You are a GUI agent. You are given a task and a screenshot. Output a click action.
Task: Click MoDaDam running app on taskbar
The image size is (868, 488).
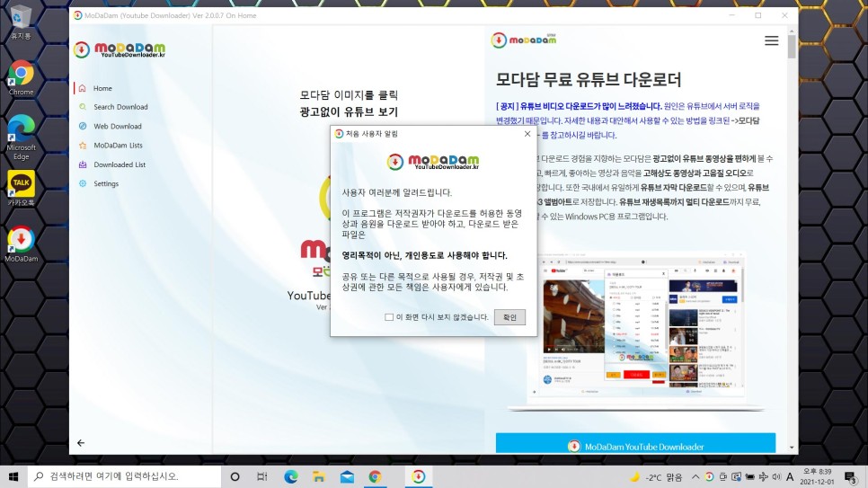(419, 476)
